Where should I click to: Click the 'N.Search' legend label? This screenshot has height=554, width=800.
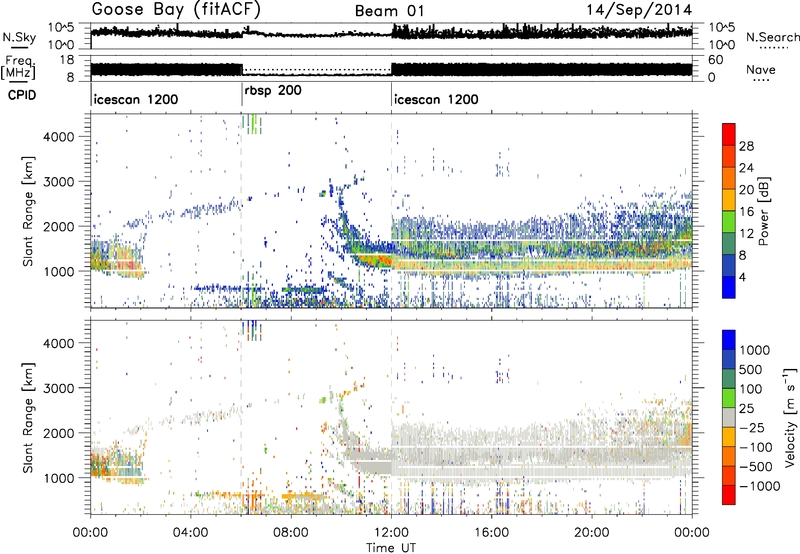tap(772, 37)
